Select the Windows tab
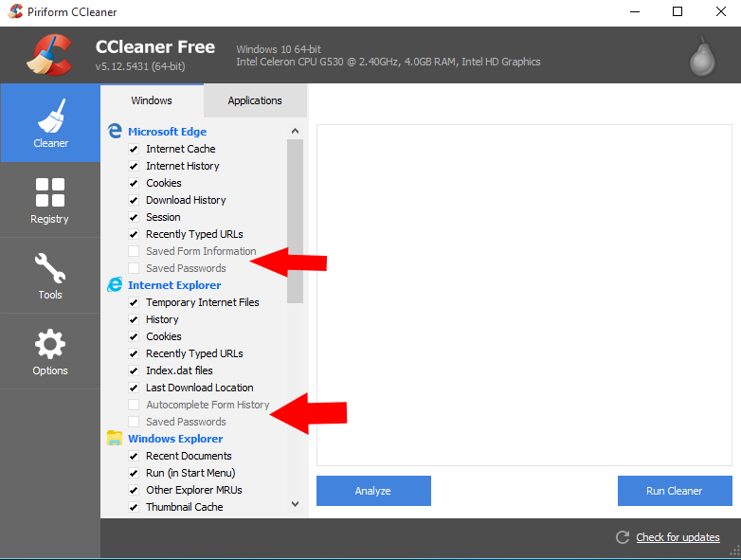Viewport: 741px width, 560px height. click(x=152, y=100)
